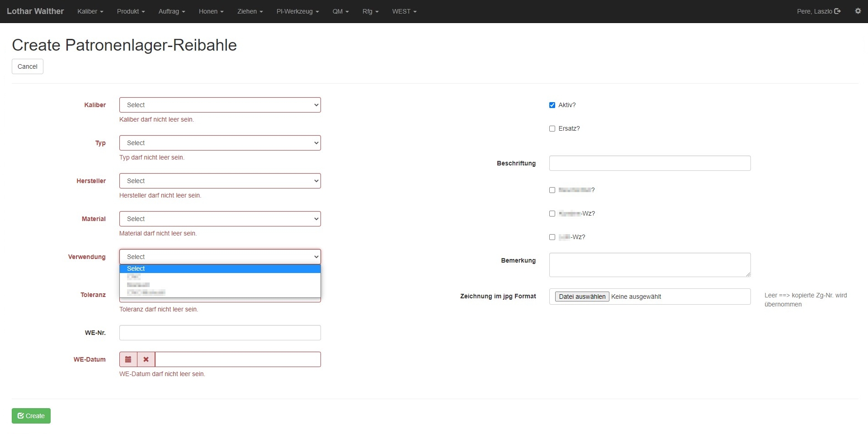
Task: Click Datei auswählen to choose a drawing
Action: point(582,297)
